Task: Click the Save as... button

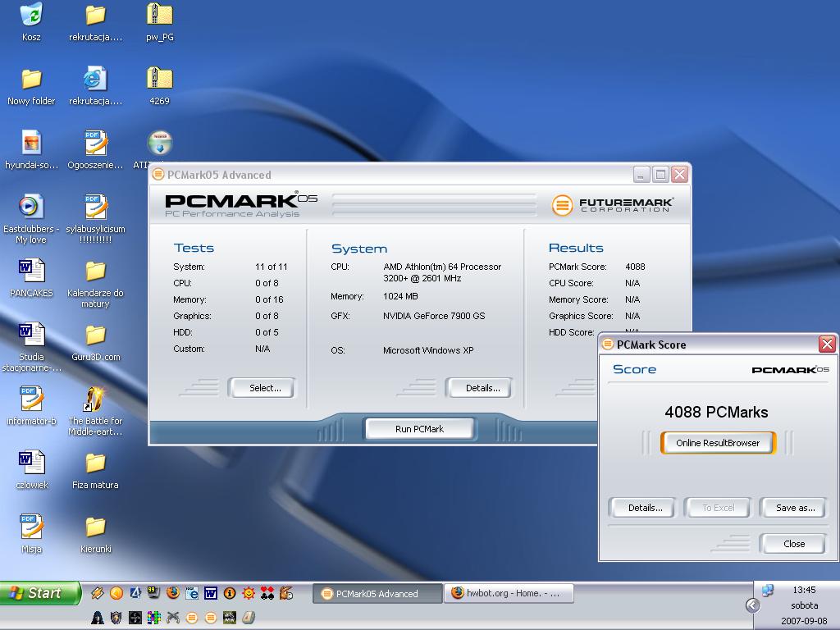Action: (x=793, y=508)
